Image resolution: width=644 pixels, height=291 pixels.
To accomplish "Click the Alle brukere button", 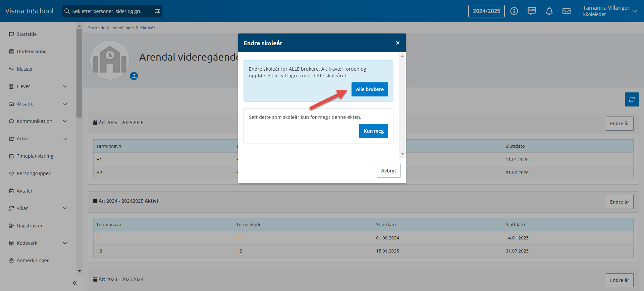I will [370, 89].
